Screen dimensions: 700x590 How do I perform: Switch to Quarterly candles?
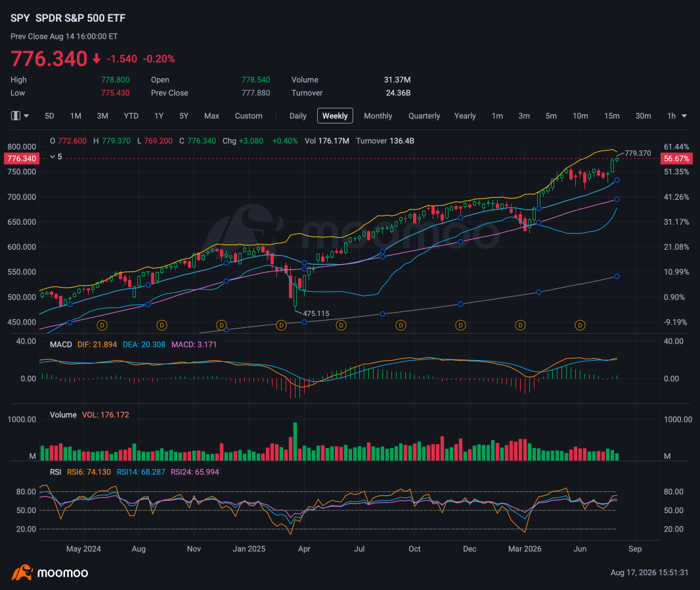coord(424,116)
